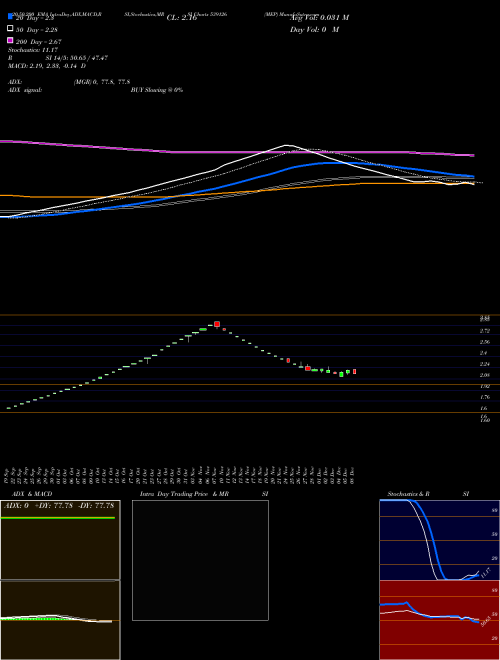Click the 'CL: 2.16' closing price text
Screen dimensions: 500x660
click(x=182, y=18)
